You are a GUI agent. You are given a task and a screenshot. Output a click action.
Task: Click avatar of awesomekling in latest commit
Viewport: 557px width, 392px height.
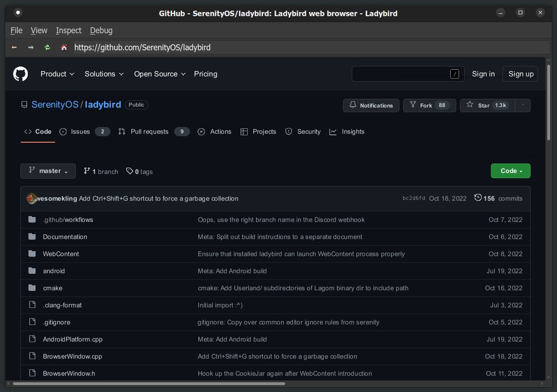click(x=32, y=199)
